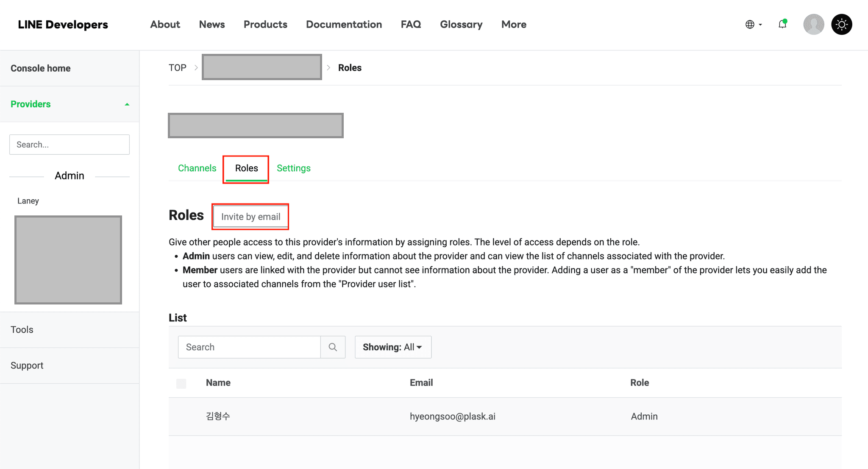
Task: Click email hyeongsoo@plask.ai
Action: tap(453, 416)
